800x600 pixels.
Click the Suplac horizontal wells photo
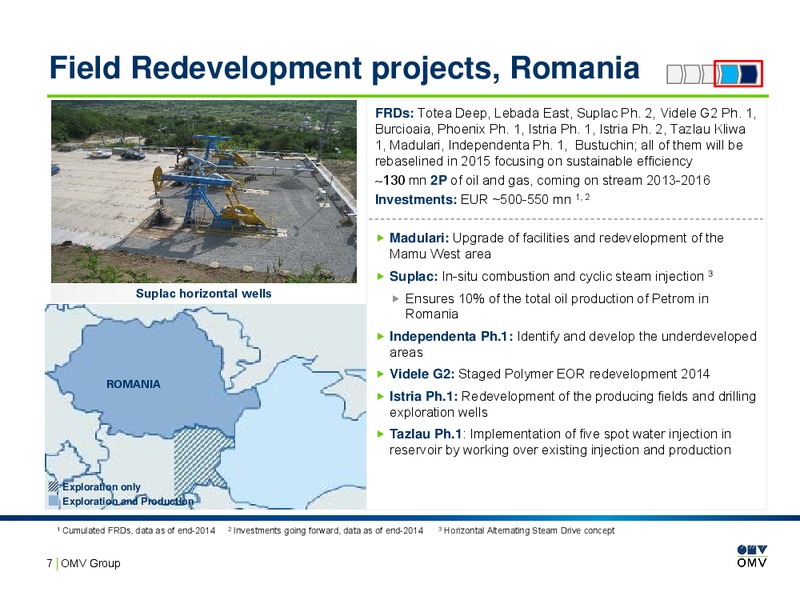(x=204, y=191)
